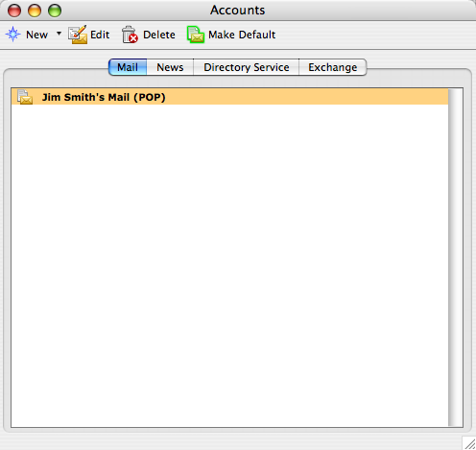
Task: Click the green Make Default envelope icon
Action: pos(196,35)
